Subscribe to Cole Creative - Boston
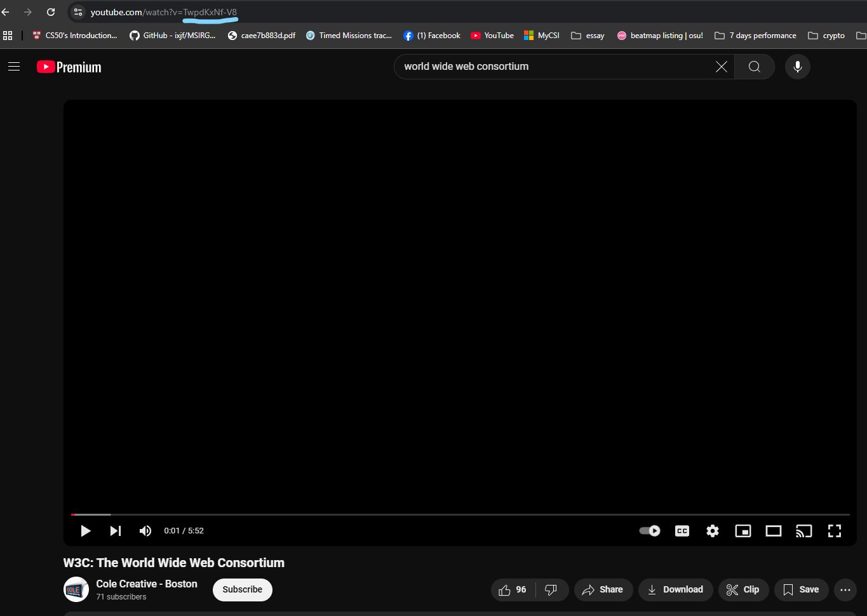 (x=242, y=590)
